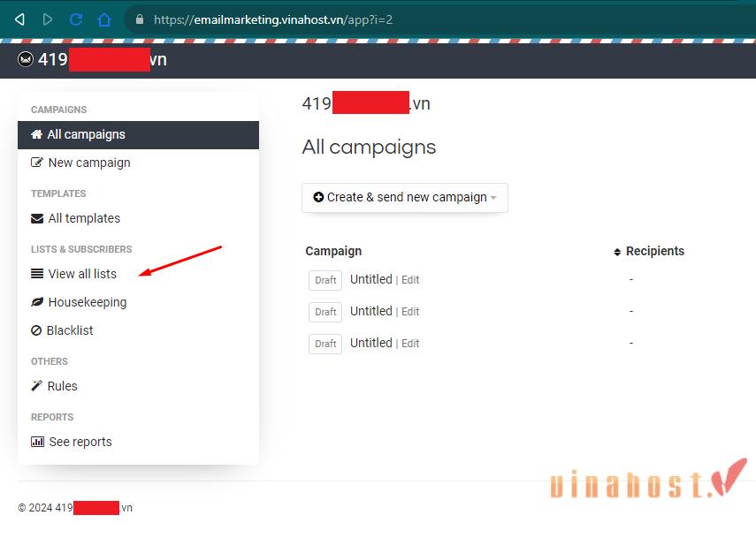Click the home icon beside All campaigns
756x538 pixels.
click(36, 134)
